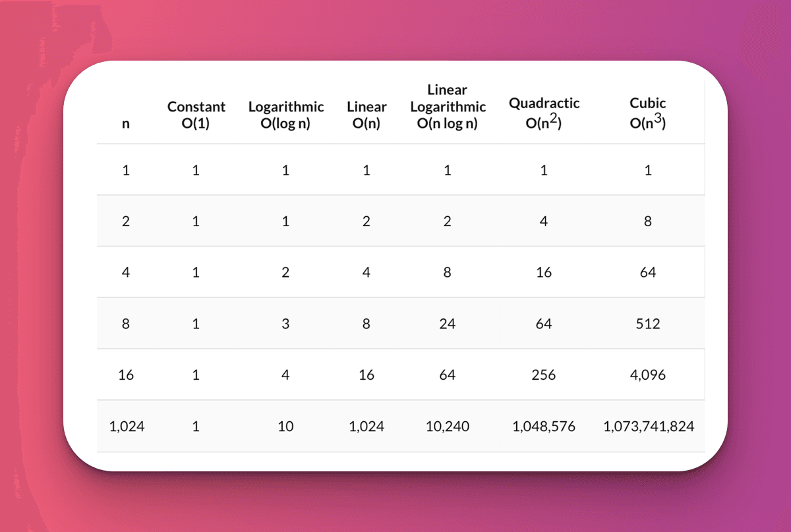Click the cell showing 256
Viewport: 791px width, 532px height.
(544, 375)
